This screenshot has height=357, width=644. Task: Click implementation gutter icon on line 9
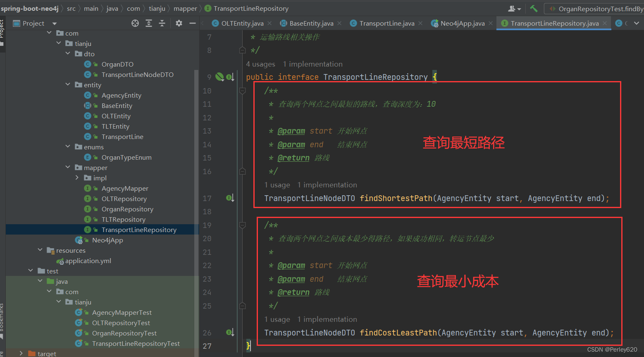pos(230,77)
